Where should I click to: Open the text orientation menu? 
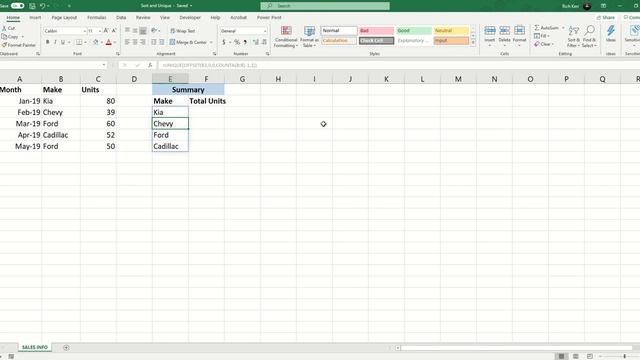[155, 31]
